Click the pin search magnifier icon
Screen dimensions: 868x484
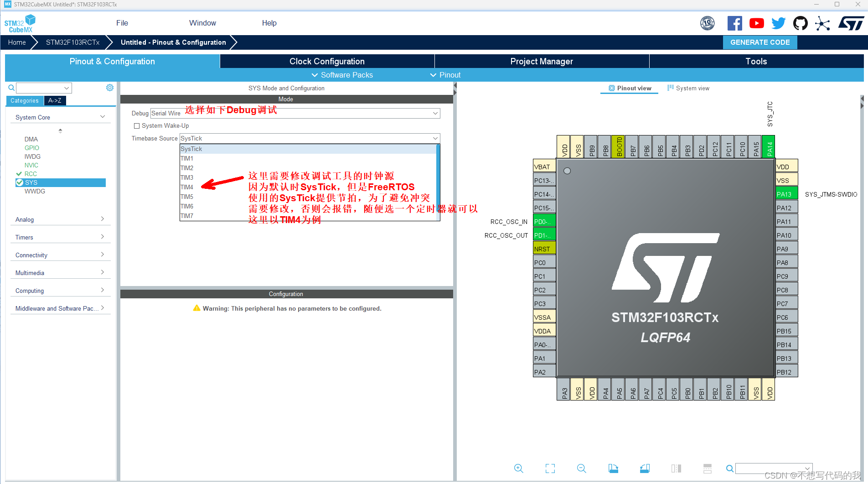coord(730,468)
